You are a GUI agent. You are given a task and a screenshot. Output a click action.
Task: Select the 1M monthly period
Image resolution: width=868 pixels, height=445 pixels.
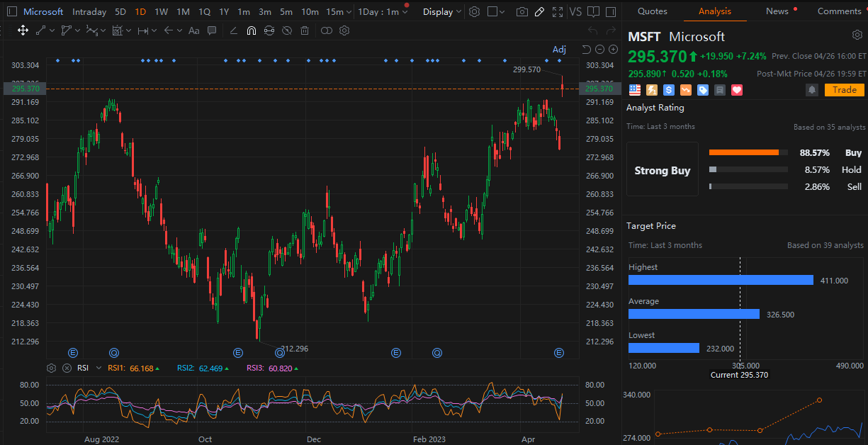tap(183, 12)
